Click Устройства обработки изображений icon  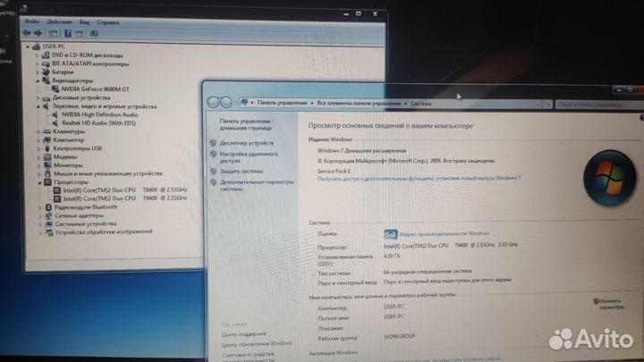(x=49, y=232)
